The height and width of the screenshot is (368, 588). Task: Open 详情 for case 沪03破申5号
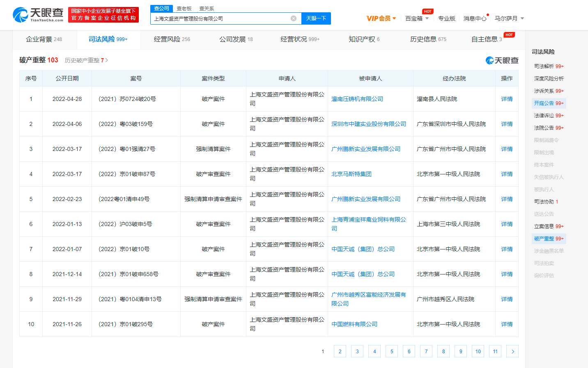tap(507, 224)
